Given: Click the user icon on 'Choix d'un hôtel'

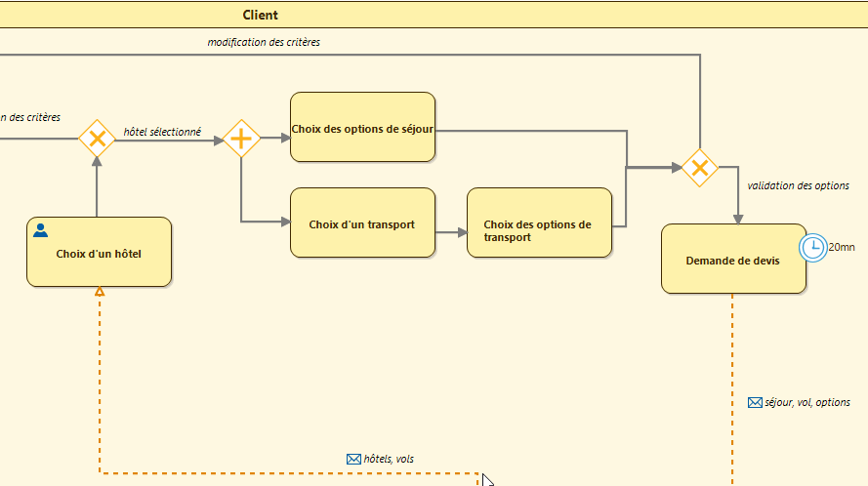Looking at the screenshot, I should click(x=40, y=230).
